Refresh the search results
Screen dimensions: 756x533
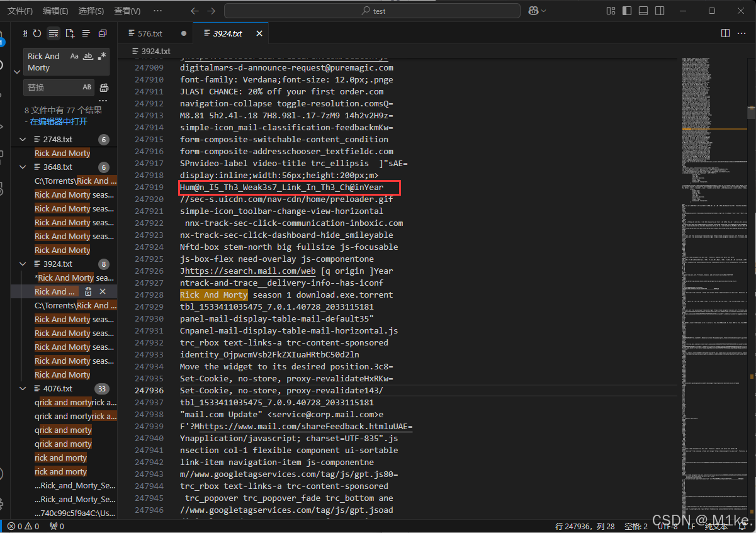37,33
